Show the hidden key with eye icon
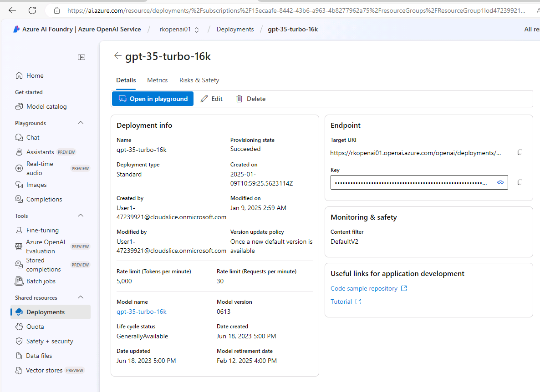The height and width of the screenshot is (392, 540). coord(500,182)
